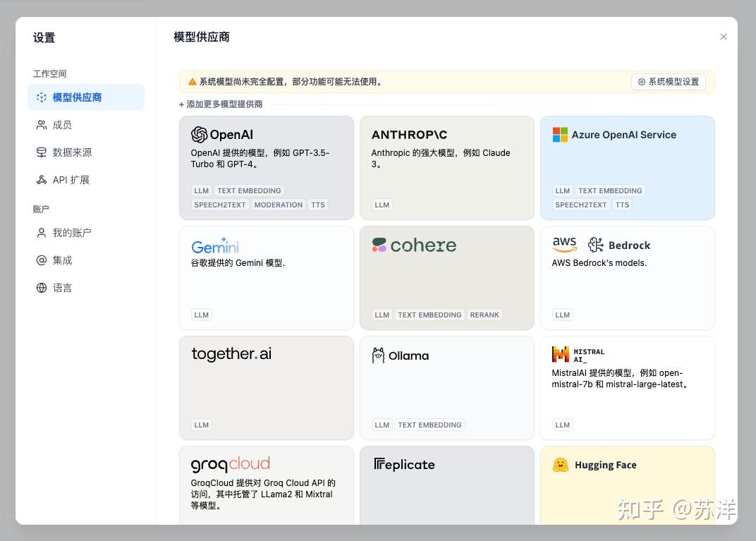756x541 pixels.
Task: Click the OpenAI logo icon
Action: point(200,135)
